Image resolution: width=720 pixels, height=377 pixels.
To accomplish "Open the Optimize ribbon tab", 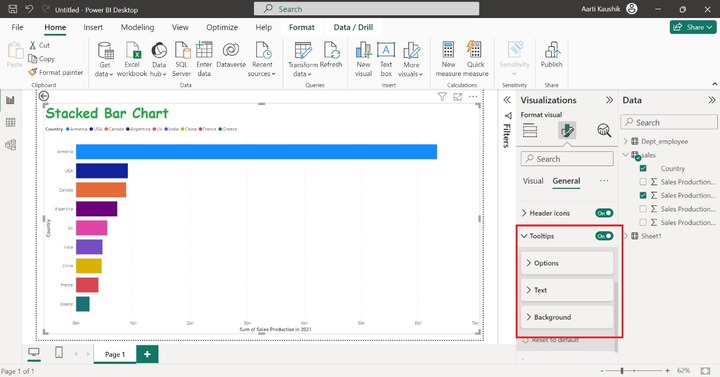I will click(222, 27).
